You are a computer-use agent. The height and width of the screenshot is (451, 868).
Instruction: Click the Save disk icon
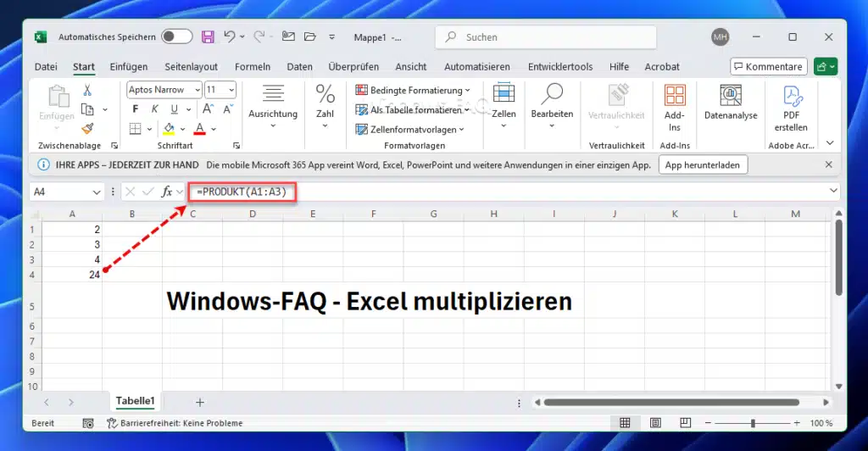click(208, 37)
